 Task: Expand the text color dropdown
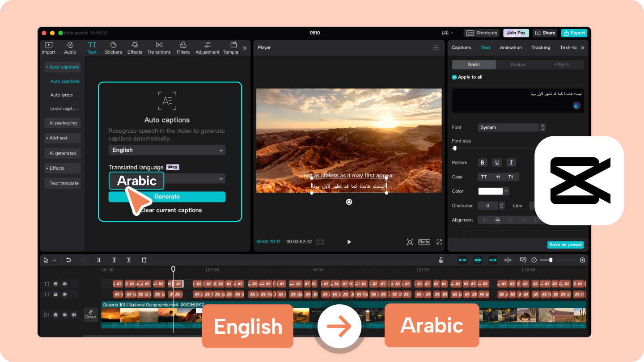(x=505, y=191)
